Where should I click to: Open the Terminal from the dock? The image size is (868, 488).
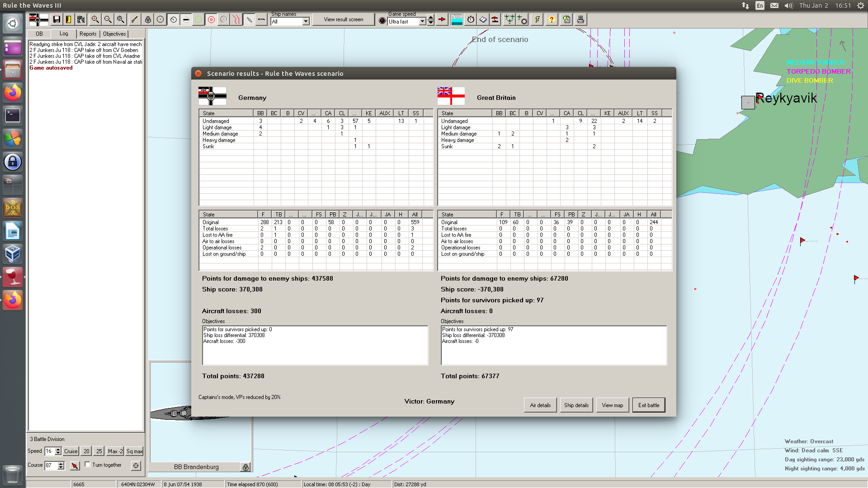tap(13, 116)
